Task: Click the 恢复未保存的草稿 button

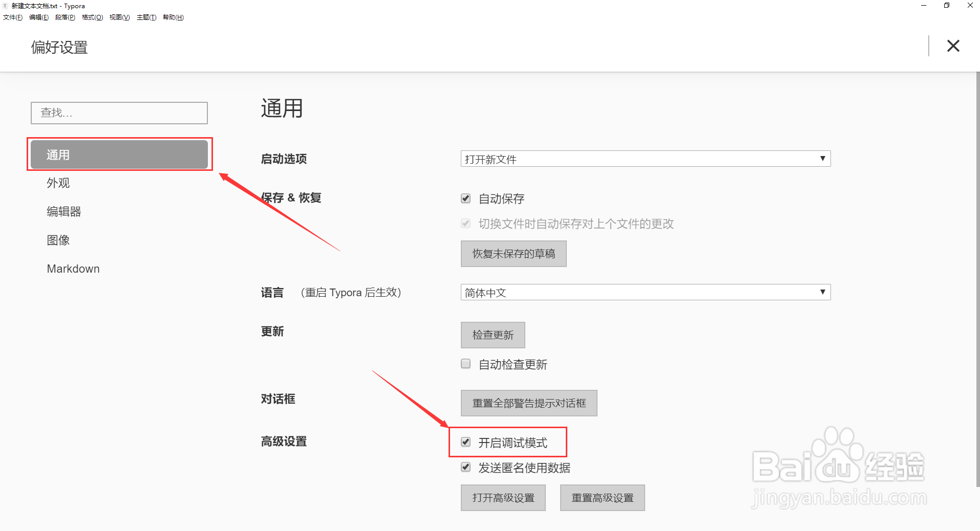Action: click(514, 254)
